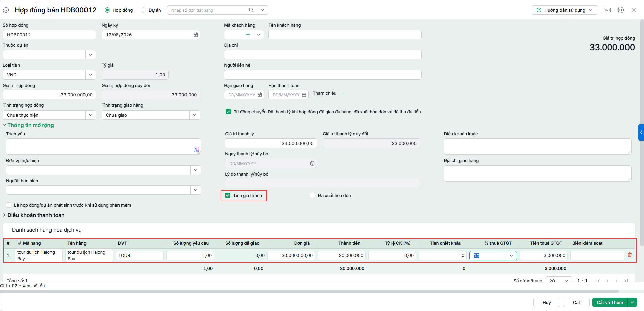The image size is (644, 311).
Task: Check the Đã xuất hóa đơn checkbox
Action: (x=312, y=195)
